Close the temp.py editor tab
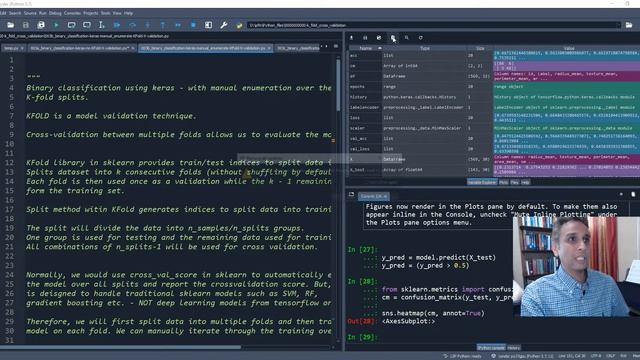This screenshot has height=360, width=640. (x=22, y=48)
